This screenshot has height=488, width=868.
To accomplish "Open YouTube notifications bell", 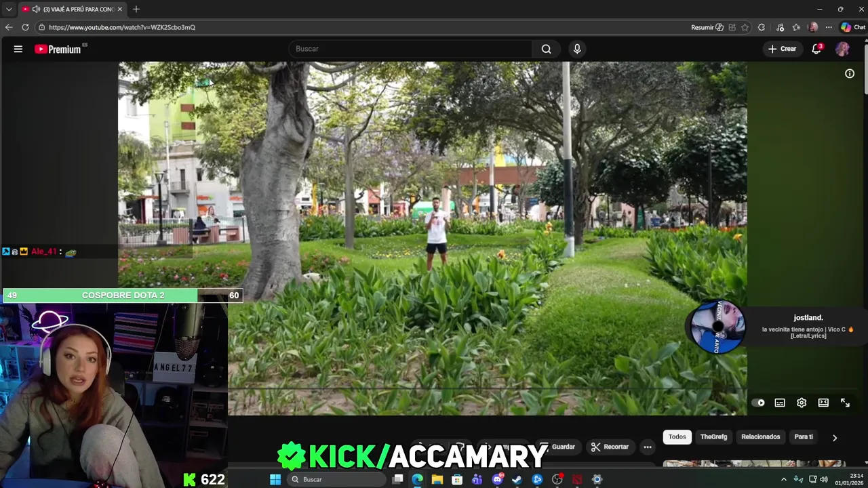I will pos(816,49).
